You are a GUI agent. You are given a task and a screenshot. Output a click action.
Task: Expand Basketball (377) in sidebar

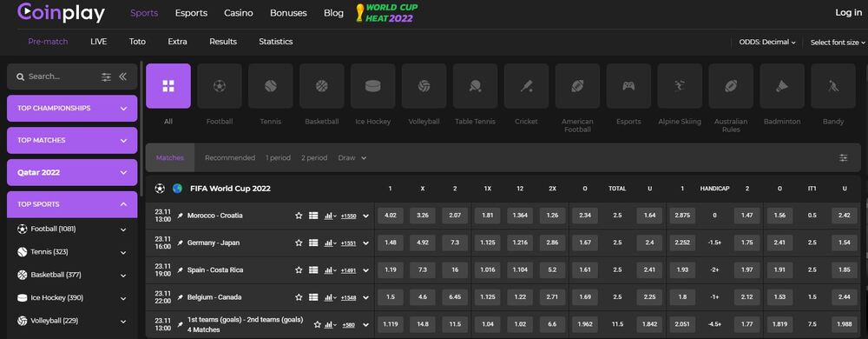click(123, 276)
